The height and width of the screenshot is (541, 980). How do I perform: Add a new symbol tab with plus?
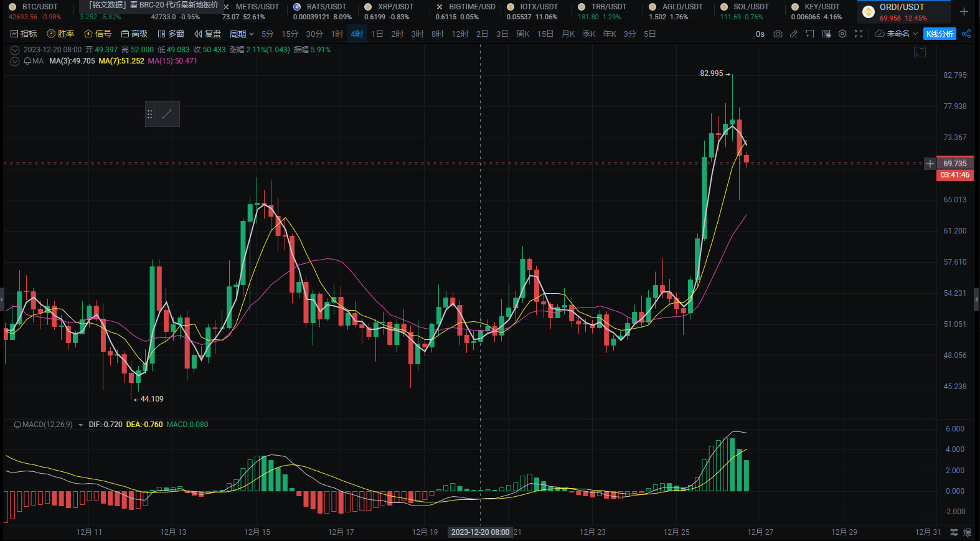click(x=964, y=11)
